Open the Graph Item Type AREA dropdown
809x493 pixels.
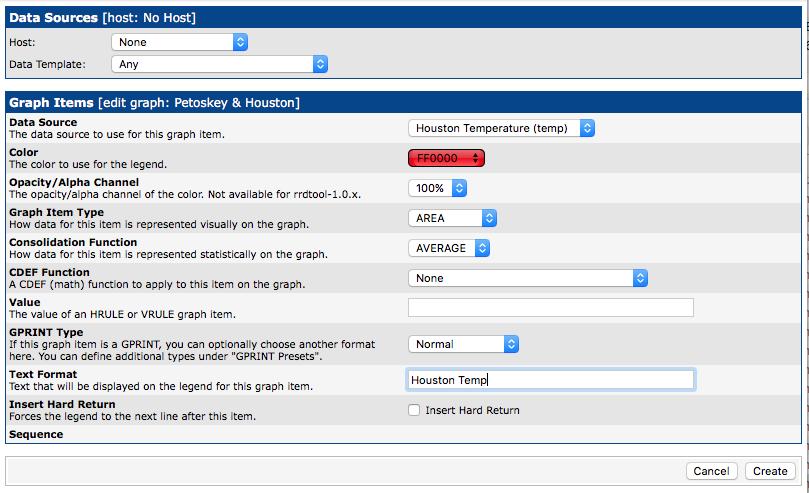point(452,218)
